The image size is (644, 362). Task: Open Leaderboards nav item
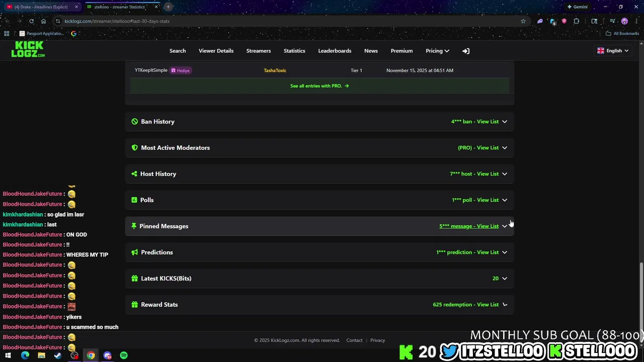(335, 51)
